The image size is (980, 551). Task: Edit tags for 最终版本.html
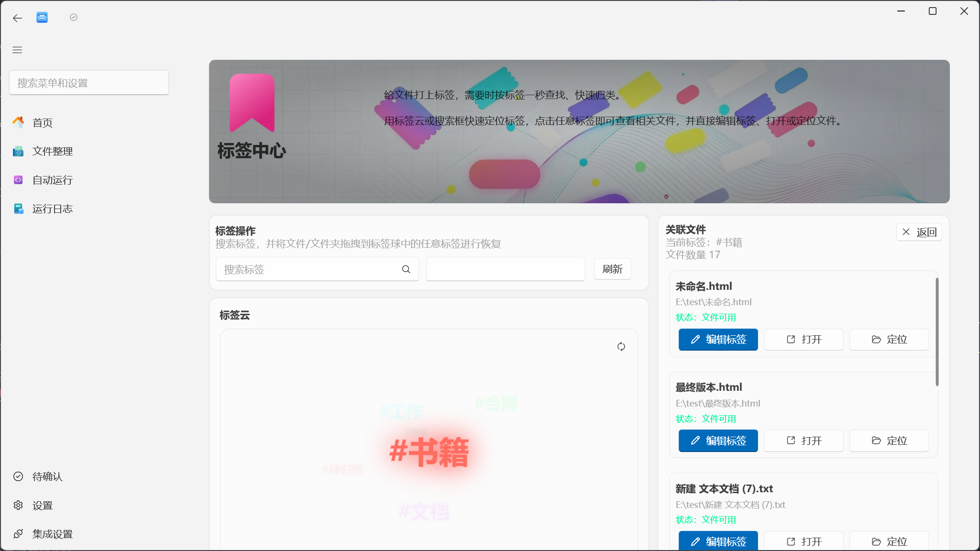(x=718, y=441)
